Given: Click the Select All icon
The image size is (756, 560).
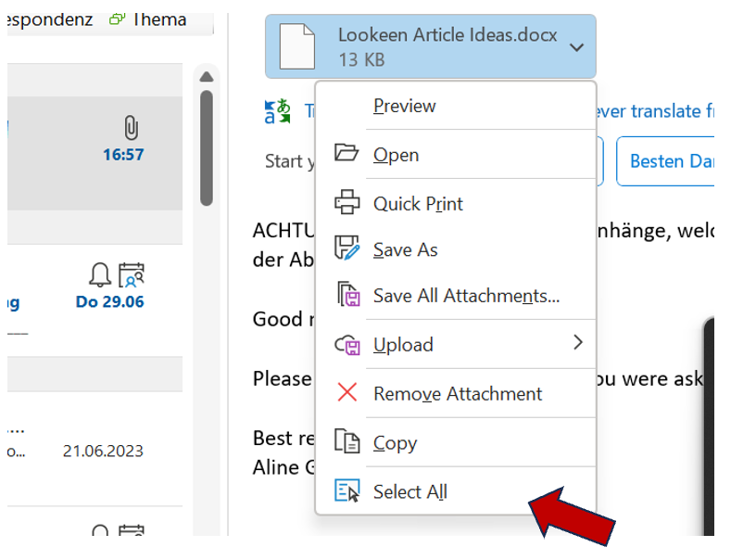Looking at the screenshot, I should coord(346,491).
